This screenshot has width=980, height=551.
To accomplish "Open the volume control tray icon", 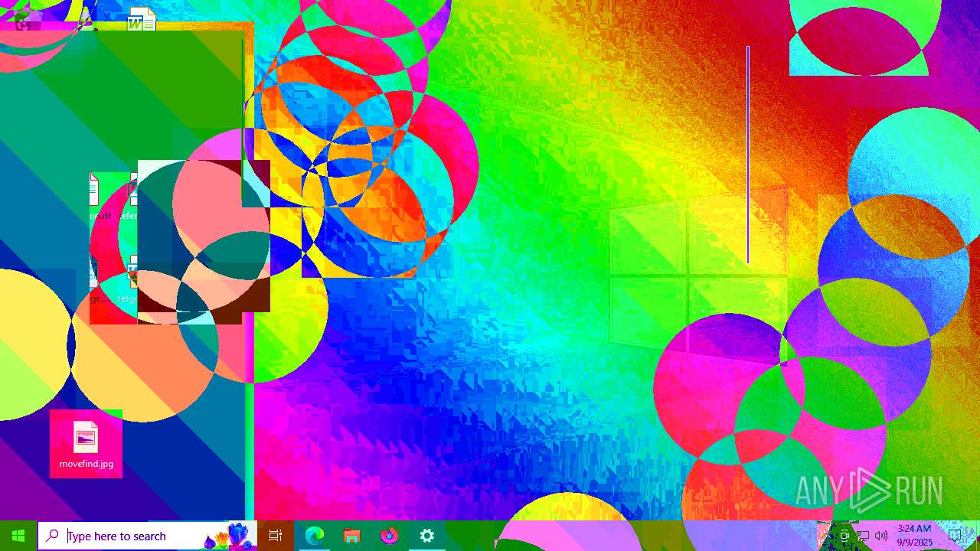I will click(880, 536).
